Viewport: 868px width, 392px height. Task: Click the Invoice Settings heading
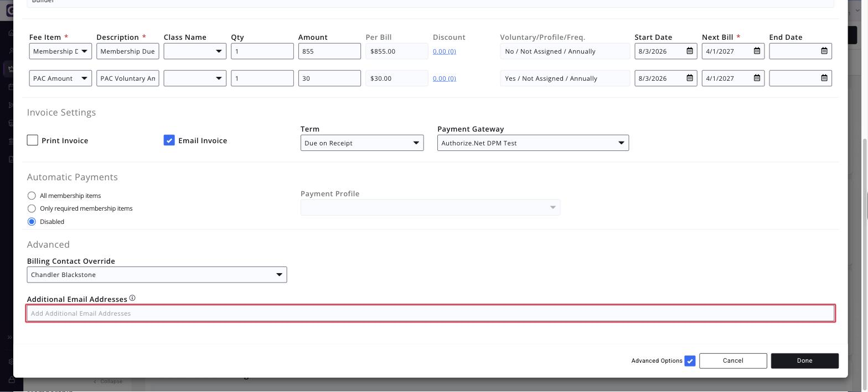pos(61,113)
